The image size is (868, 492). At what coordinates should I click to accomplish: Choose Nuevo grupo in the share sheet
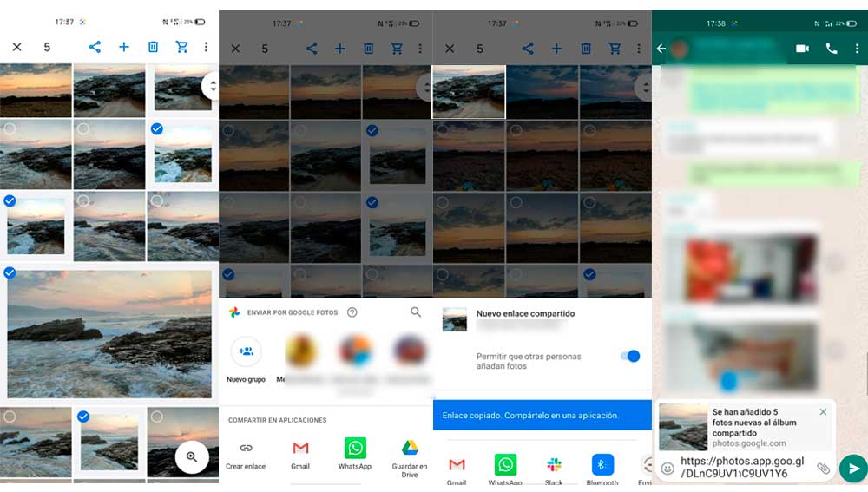(246, 360)
